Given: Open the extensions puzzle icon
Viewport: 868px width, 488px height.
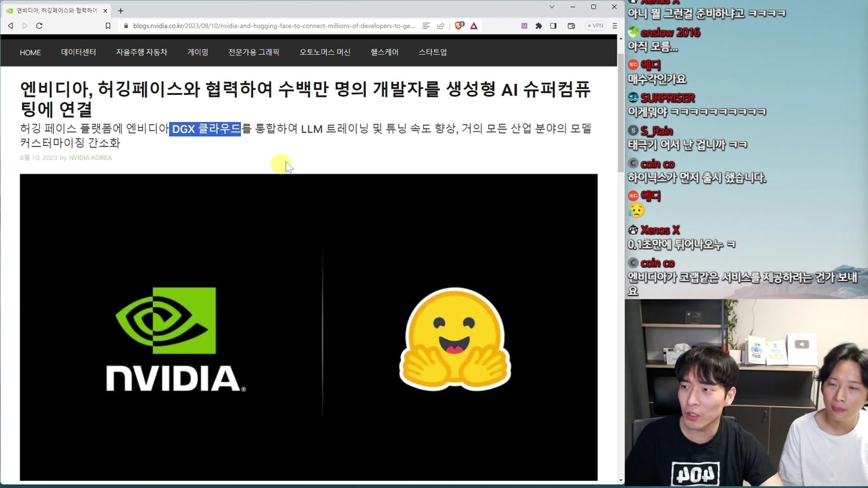Looking at the screenshot, I should (x=539, y=26).
